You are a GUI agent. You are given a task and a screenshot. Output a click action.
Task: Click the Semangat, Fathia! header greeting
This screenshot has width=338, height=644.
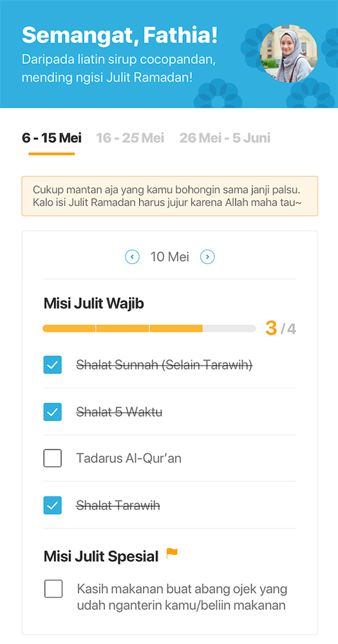click(x=120, y=35)
